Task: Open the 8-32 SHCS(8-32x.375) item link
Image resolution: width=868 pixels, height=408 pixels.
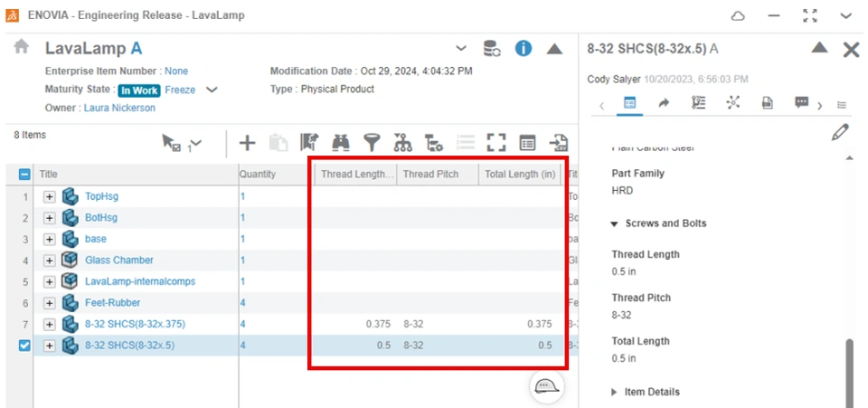Action: pos(135,325)
